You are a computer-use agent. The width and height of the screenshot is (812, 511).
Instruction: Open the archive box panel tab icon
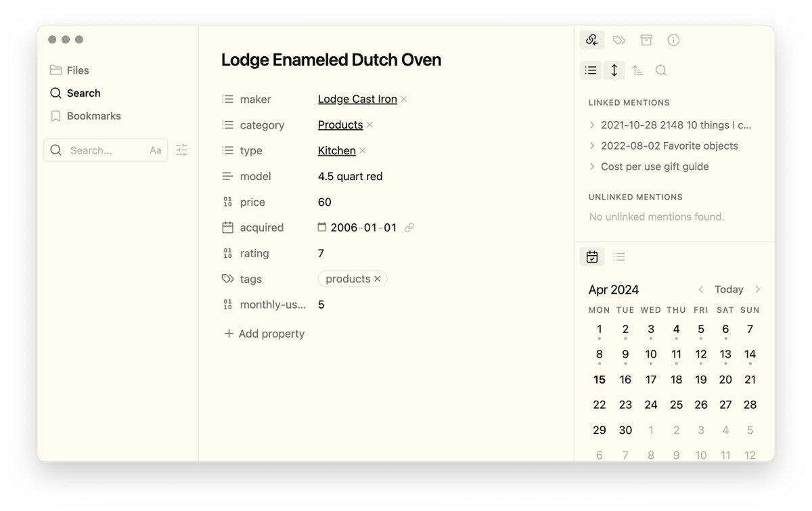click(x=646, y=40)
